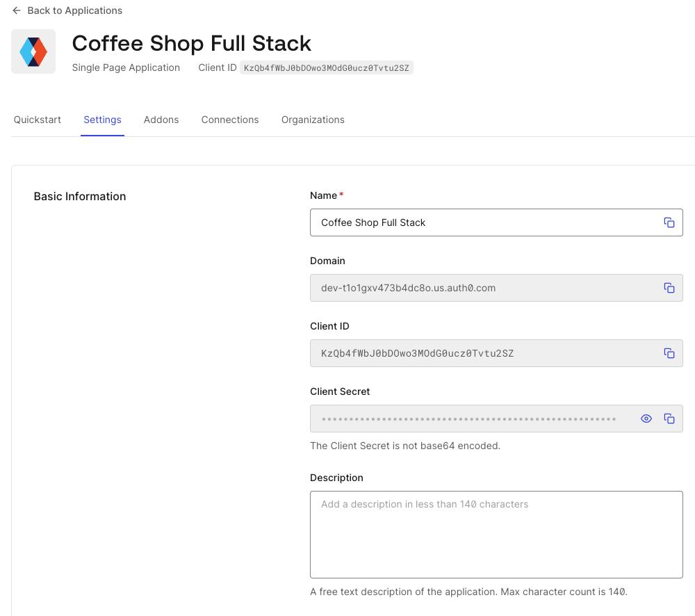Click the masked Client Secret field

click(496, 419)
